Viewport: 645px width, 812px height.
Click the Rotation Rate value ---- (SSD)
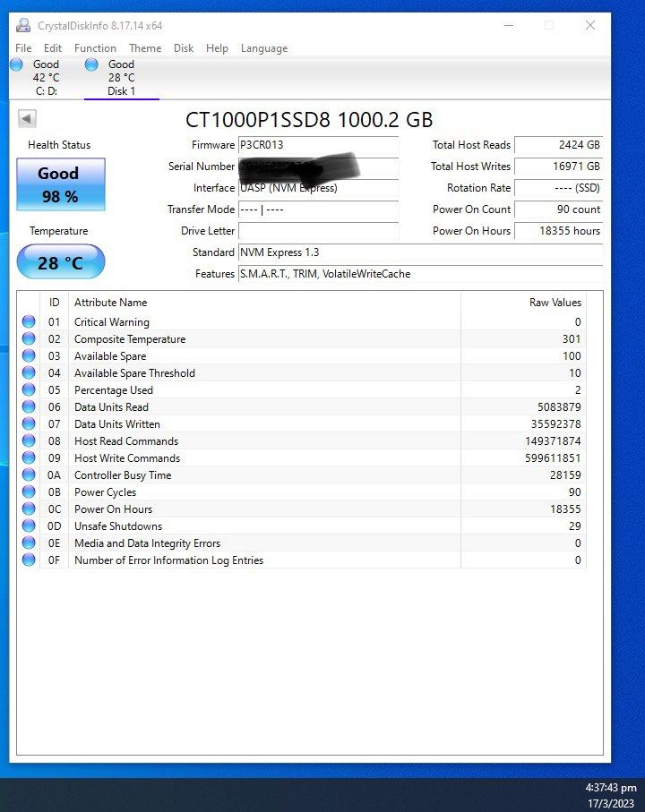(558, 188)
